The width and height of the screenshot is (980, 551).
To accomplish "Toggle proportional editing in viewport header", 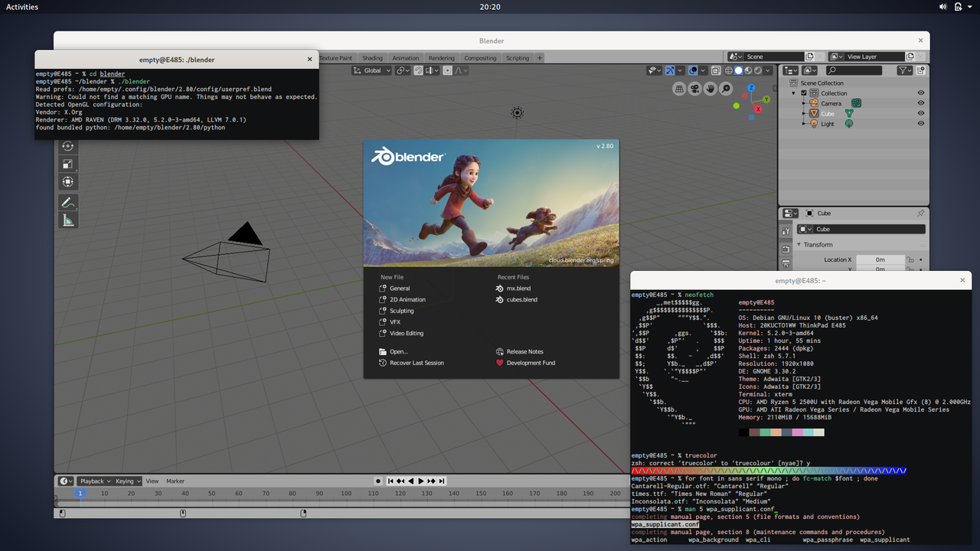I will tap(447, 70).
